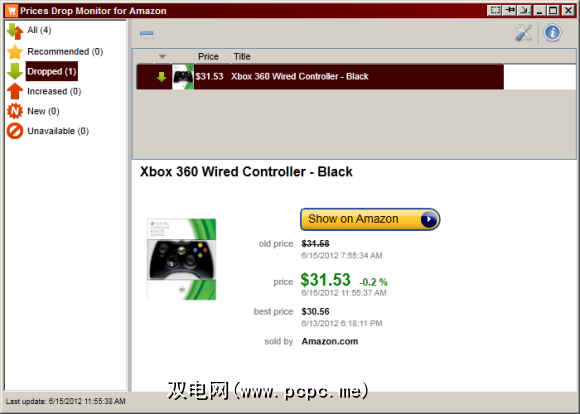
Task: Click the Recommended star icon
Action: click(x=15, y=51)
